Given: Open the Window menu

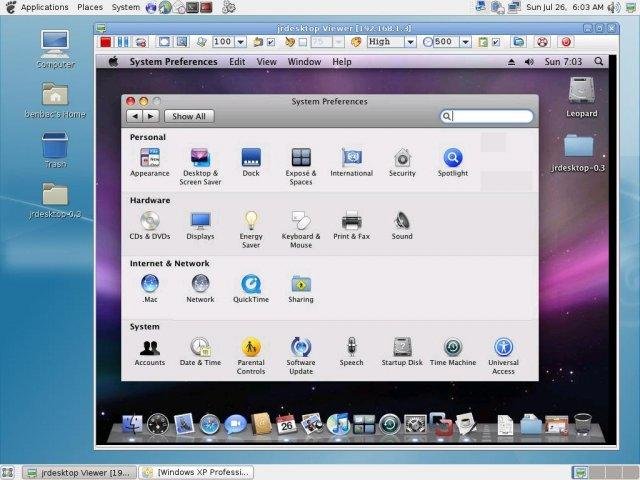Looking at the screenshot, I should coord(304,62).
